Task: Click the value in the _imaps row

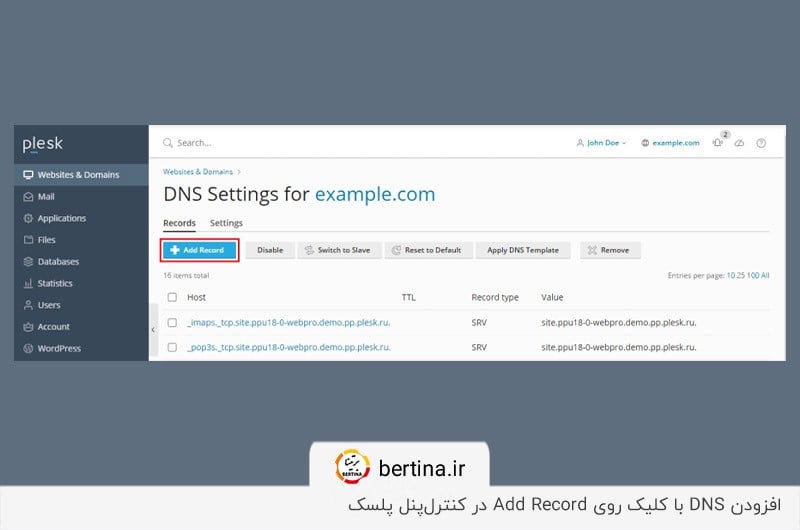Action: [x=619, y=322]
